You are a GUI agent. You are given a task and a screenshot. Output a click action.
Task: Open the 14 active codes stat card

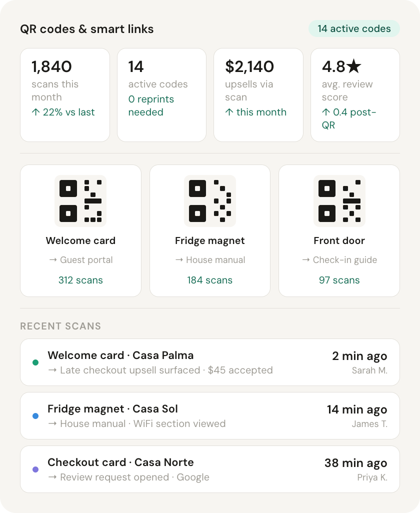pos(161,95)
